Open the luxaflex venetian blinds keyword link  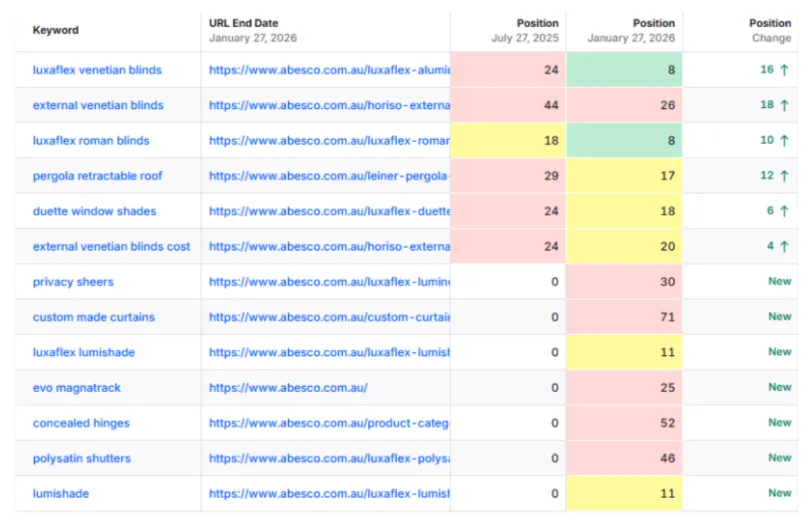(97, 70)
